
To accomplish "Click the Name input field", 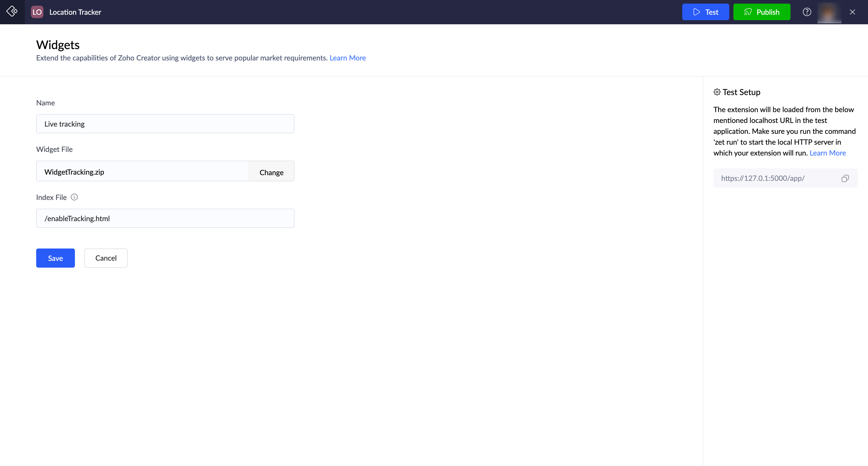I will (x=165, y=124).
